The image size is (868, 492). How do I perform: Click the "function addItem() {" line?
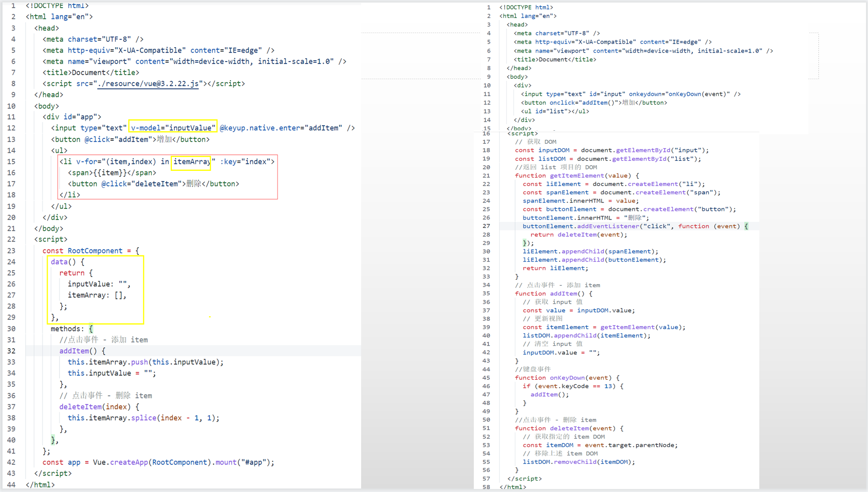click(554, 294)
